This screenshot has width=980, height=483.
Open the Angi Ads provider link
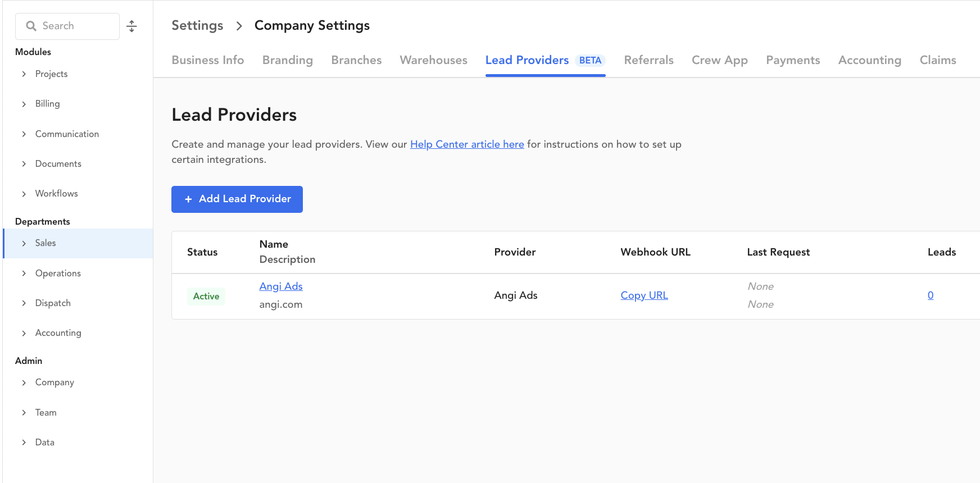(281, 286)
